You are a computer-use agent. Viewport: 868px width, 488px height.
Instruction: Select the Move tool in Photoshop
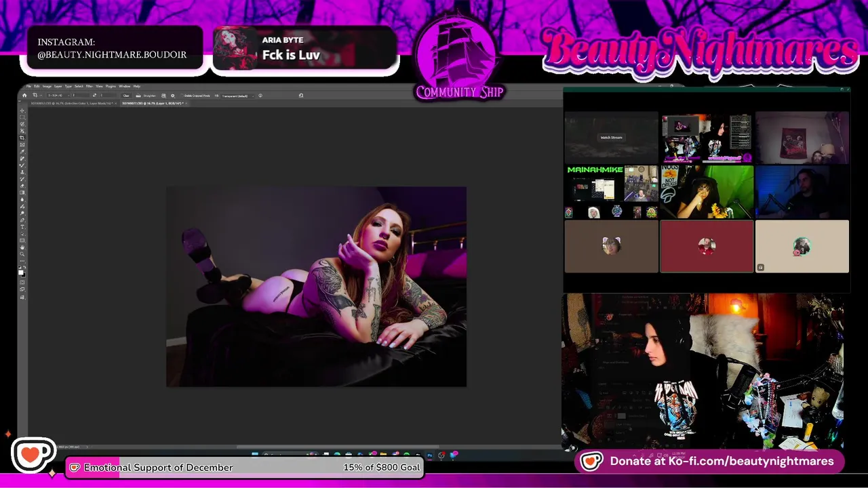(22, 110)
